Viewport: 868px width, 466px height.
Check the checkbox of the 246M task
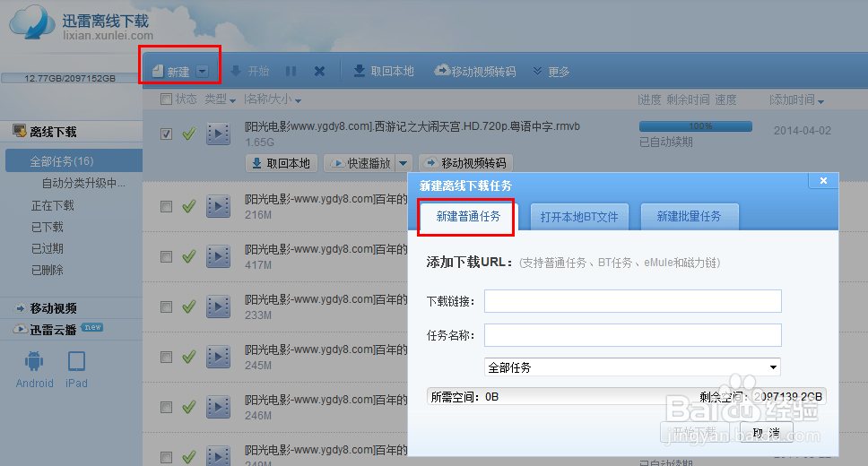point(166,408)
